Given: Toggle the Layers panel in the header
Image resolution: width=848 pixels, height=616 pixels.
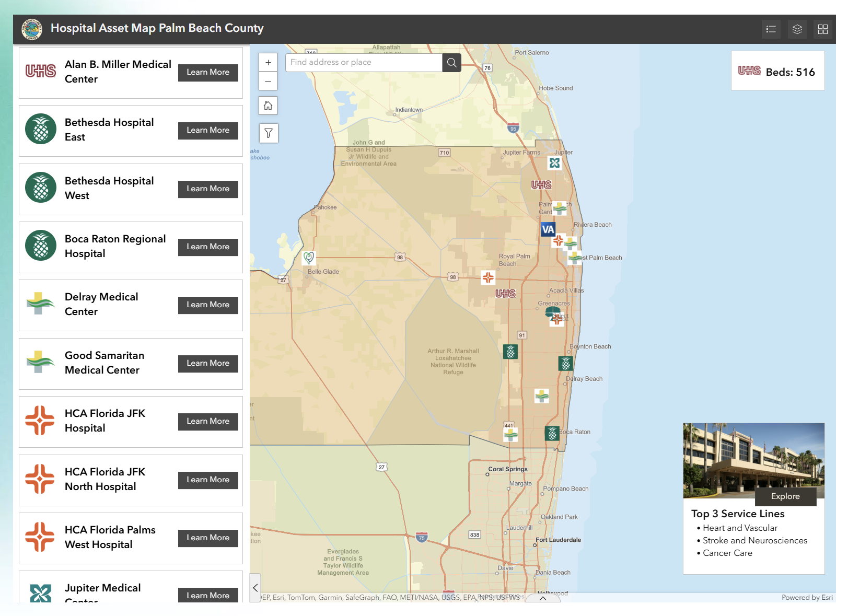Looking at the screenshot, I should (x=797, y=29).
